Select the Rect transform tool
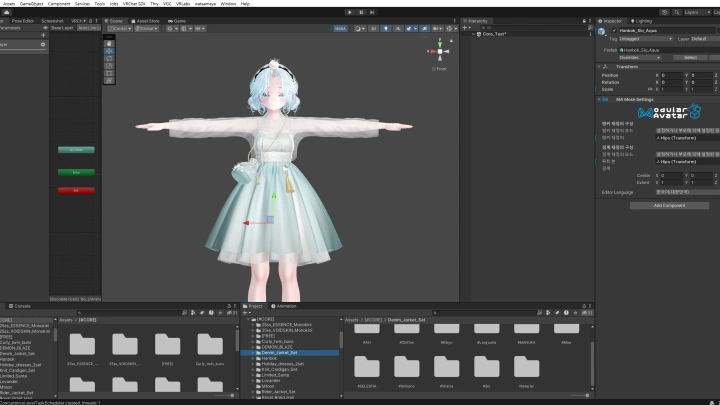 (x=109, y=73)
